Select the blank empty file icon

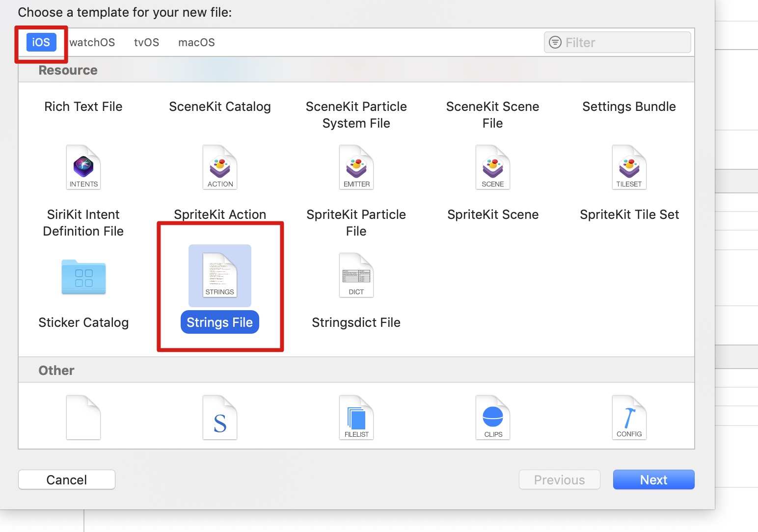pyautogui.click(x=83, y=418)
